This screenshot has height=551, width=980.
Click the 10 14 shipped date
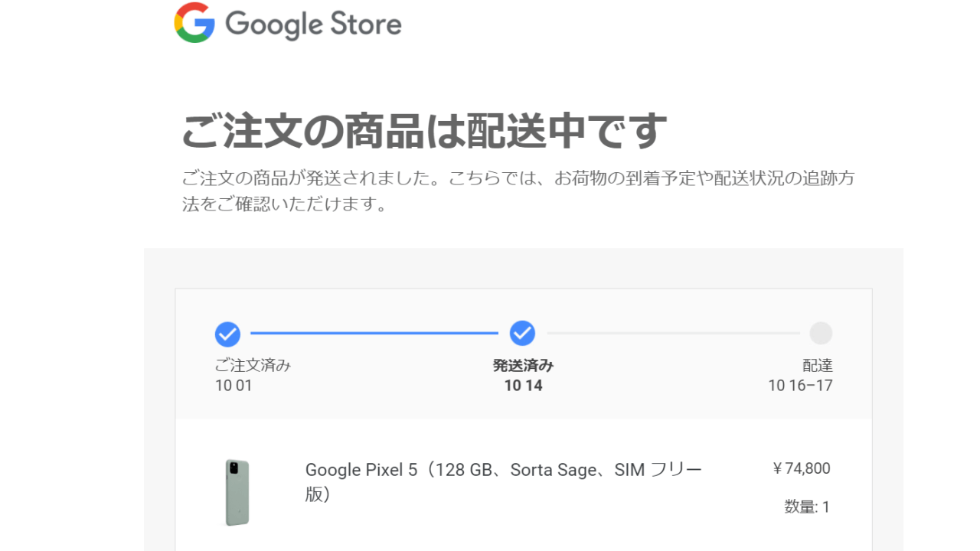(523, 386)
